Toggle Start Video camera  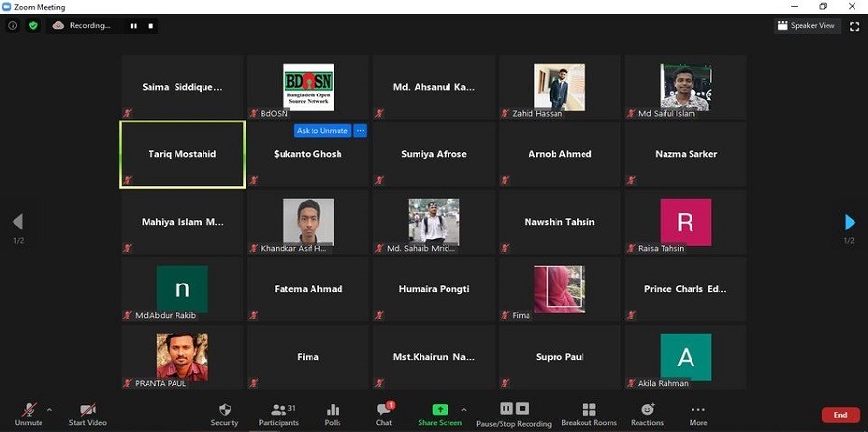pyautogui.click(x=88, y=414)
